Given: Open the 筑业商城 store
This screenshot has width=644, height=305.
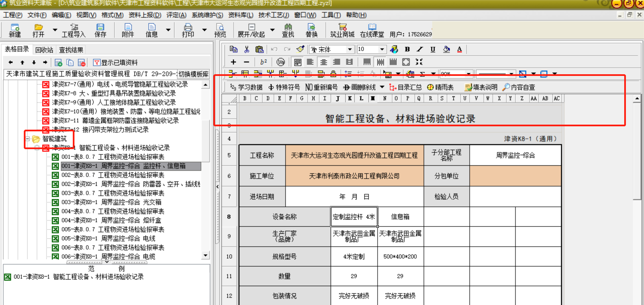Looking at the screenshot, I should click(342, 30).
